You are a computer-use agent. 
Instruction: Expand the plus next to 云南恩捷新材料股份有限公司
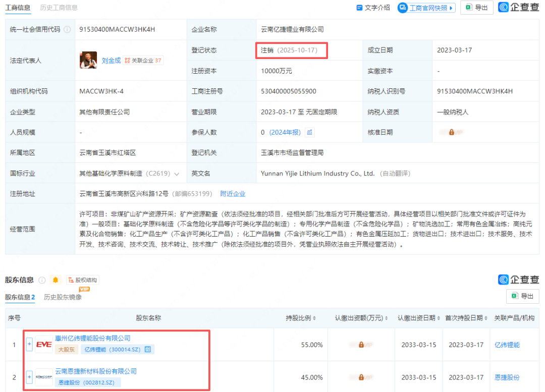point(30,377)
